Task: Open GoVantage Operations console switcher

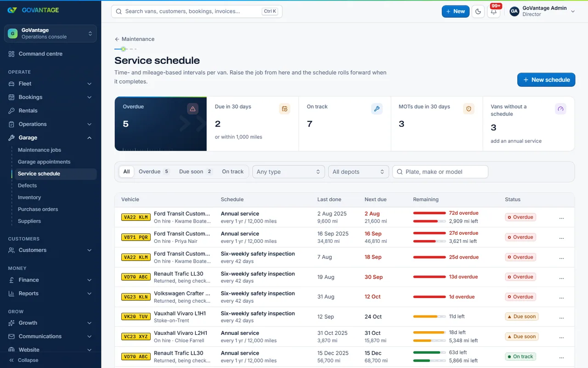Action: 51,33
